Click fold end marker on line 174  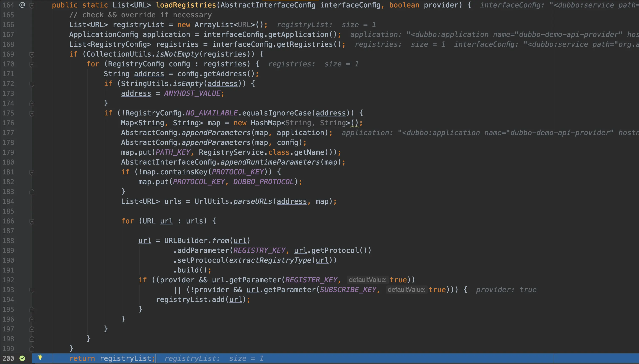(x=32, y=103)
